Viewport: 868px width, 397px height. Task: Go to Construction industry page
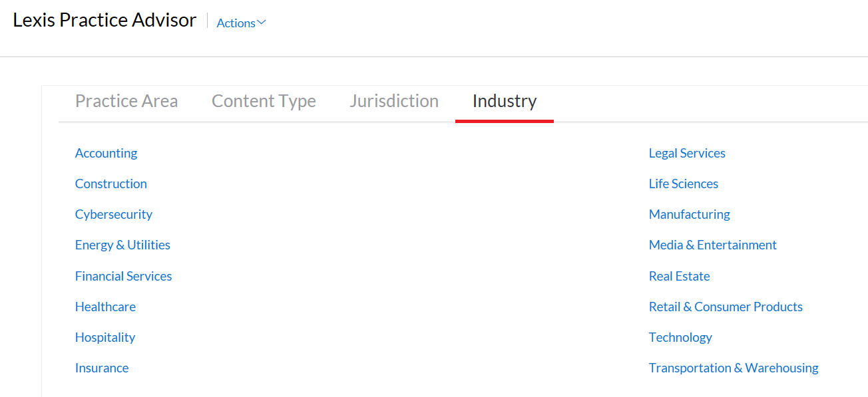(110, 184)
